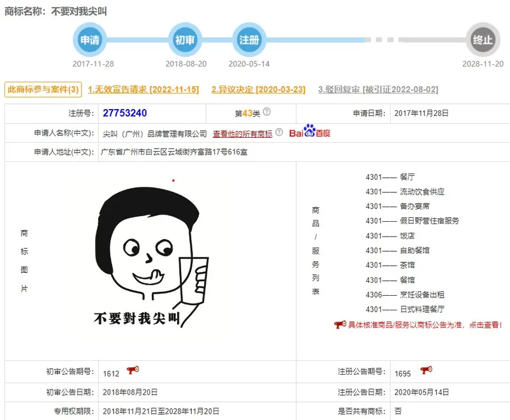
Task: Click registration number 27753240
Action: pos(125,113)
